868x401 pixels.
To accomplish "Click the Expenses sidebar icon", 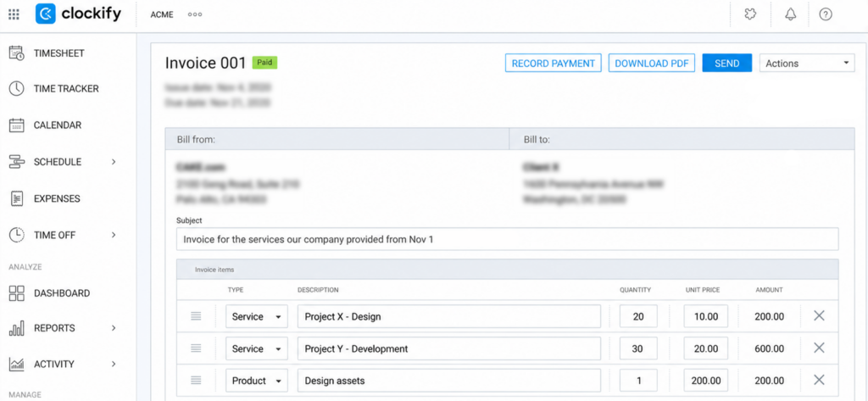I will 17,198.
